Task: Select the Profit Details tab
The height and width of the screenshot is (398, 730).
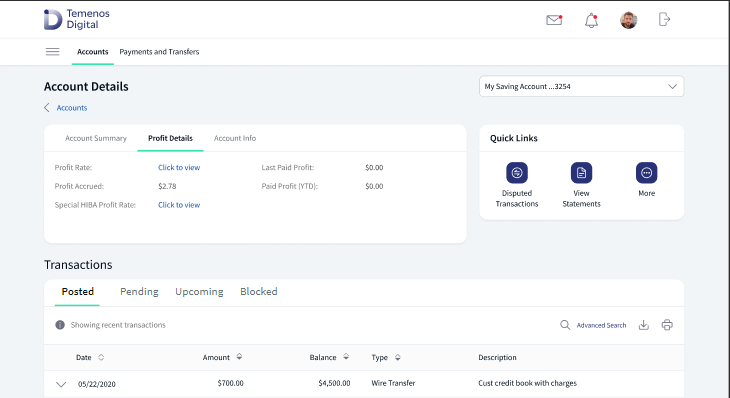Action: 170,138
